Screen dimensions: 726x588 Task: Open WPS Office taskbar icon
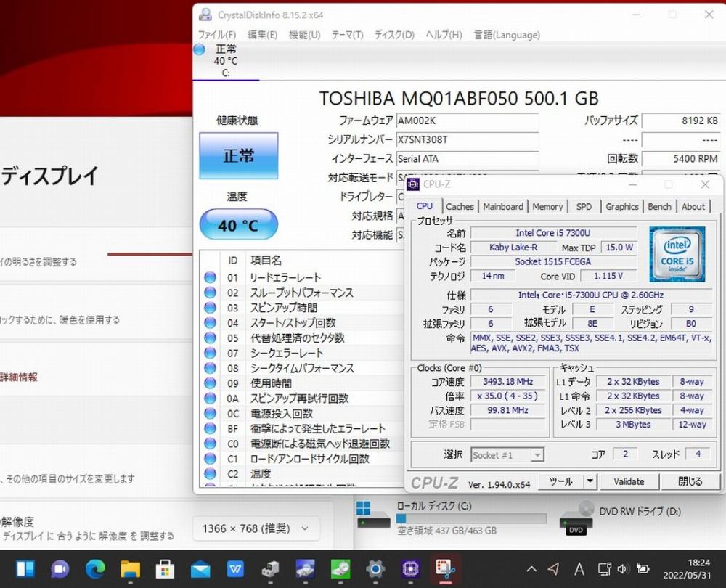coord(235,568)
